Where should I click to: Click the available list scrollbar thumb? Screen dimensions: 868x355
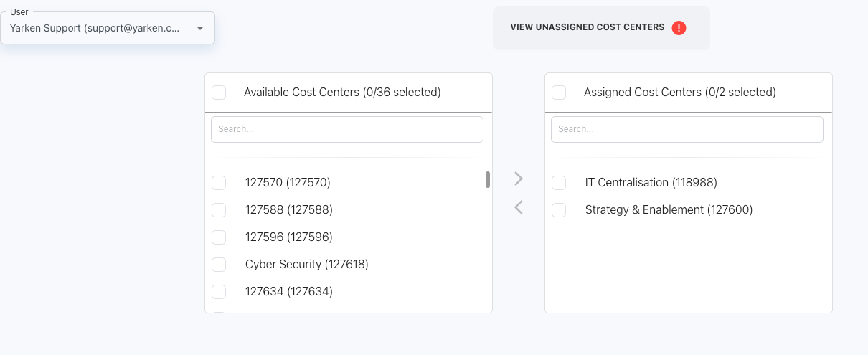pyautogui.click(x=488, y=179)
